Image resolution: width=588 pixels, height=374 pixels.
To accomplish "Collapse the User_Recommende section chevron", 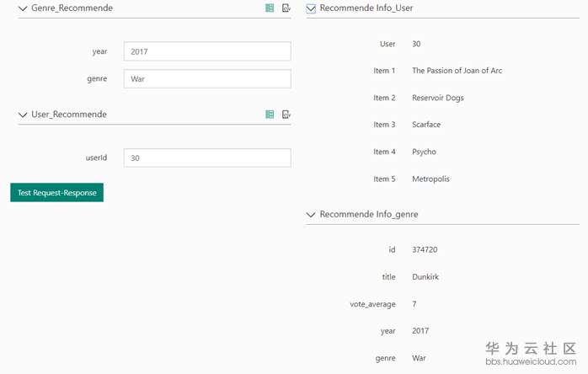I will click(23, 115).
